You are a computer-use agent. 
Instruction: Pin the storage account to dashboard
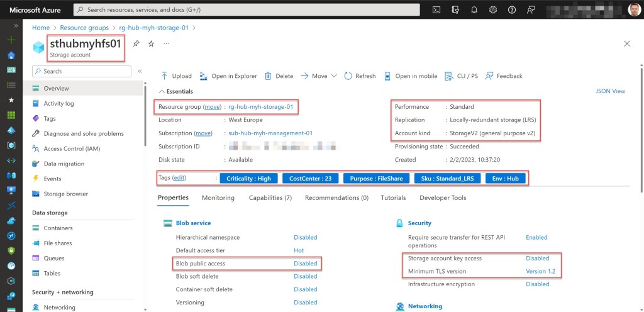click(x=136, y=44)
